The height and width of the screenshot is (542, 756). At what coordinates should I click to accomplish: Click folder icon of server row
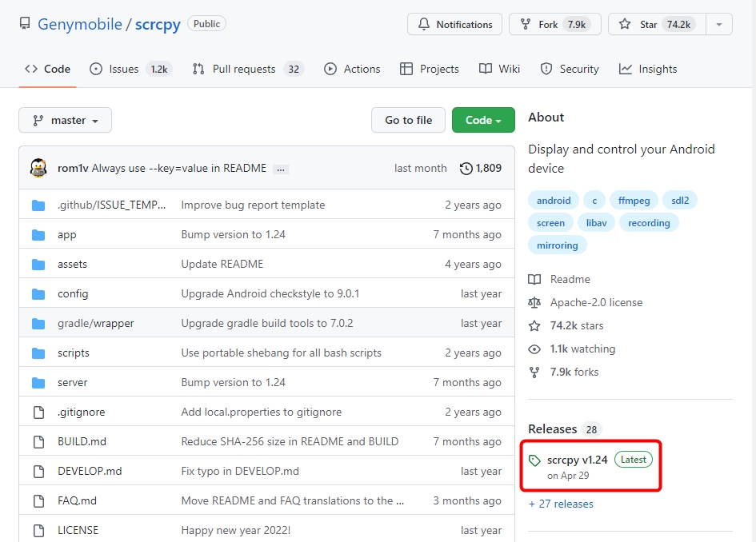38,383
